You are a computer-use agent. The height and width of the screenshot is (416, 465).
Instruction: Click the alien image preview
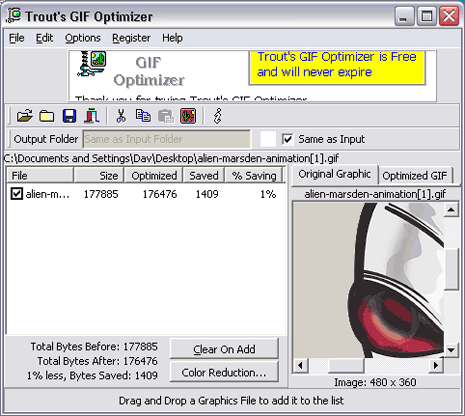368,280
